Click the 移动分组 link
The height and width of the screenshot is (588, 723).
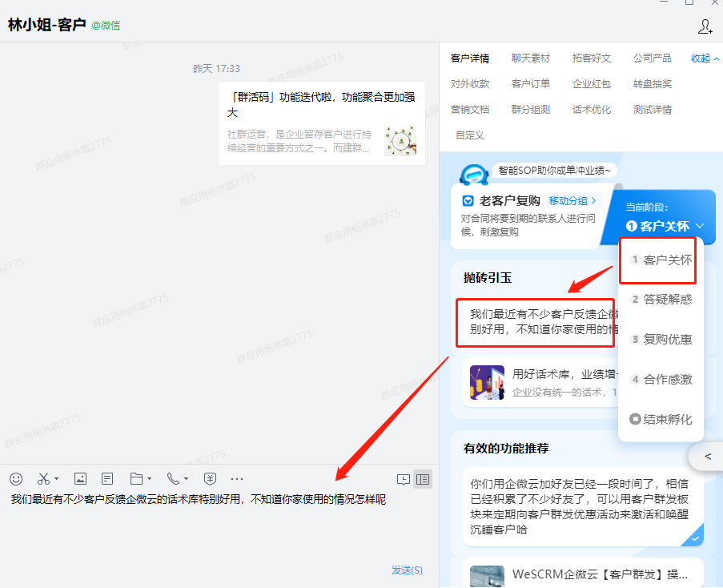[572, 201]
